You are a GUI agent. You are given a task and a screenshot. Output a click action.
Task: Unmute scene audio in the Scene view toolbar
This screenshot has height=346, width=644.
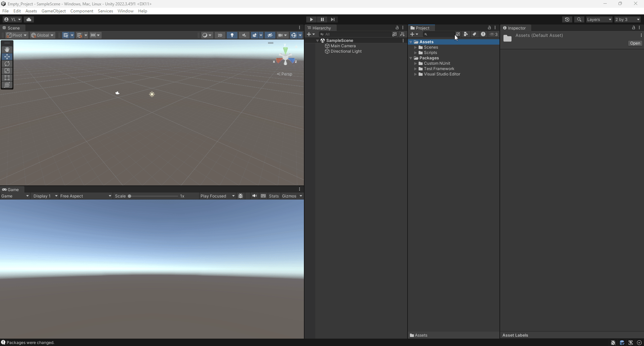[x=244, y=35]
